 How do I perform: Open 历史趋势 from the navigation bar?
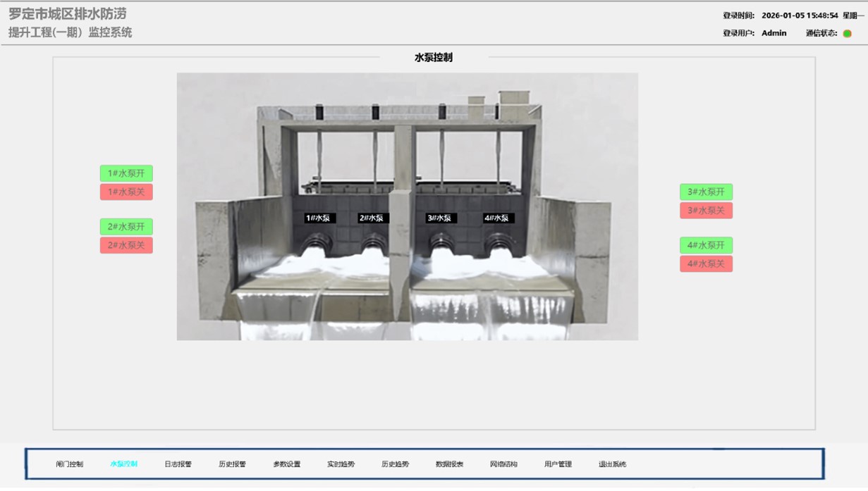click(396, 464)
